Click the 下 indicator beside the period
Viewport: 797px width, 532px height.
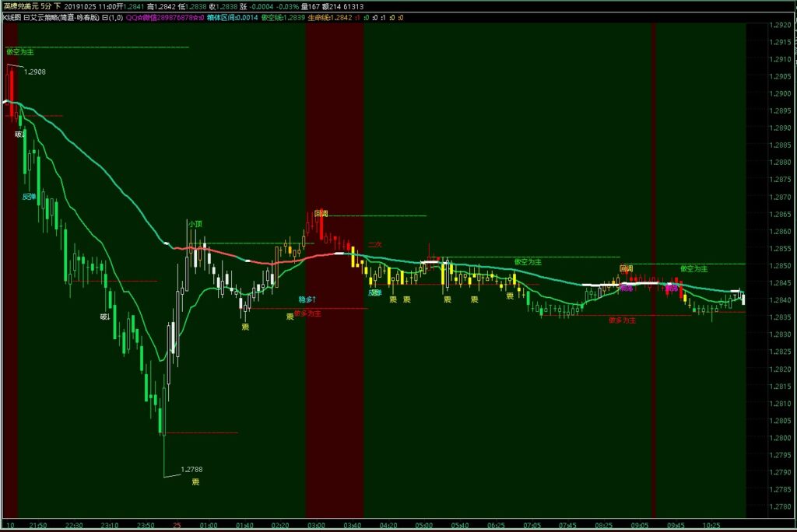coord(57,5)
